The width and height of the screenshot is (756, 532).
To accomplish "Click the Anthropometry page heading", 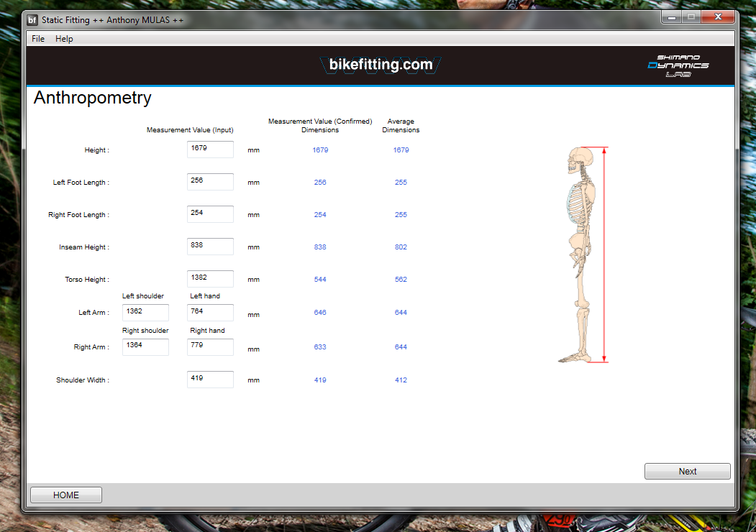I will click(93, 98).
